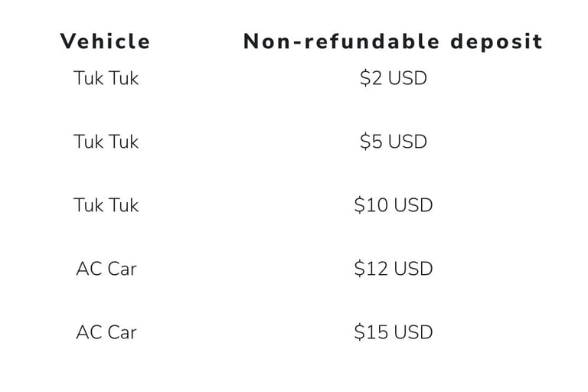Select AC Car in the $12 row

[x=106, y=269]
